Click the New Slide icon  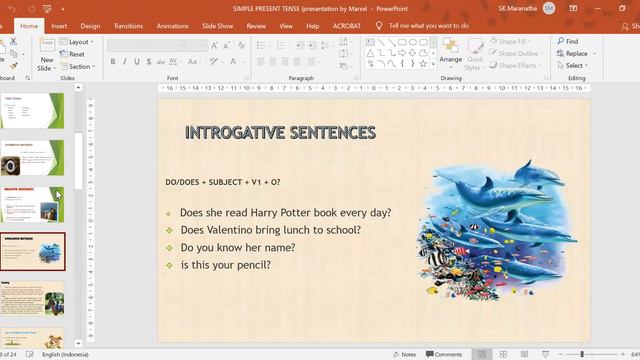tap(47, 46)
